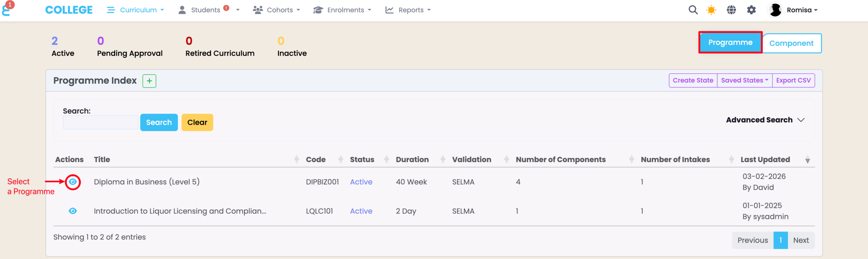Click into the Search text field
The height and width of the screenshot is (259, 868).
point(100,122)
